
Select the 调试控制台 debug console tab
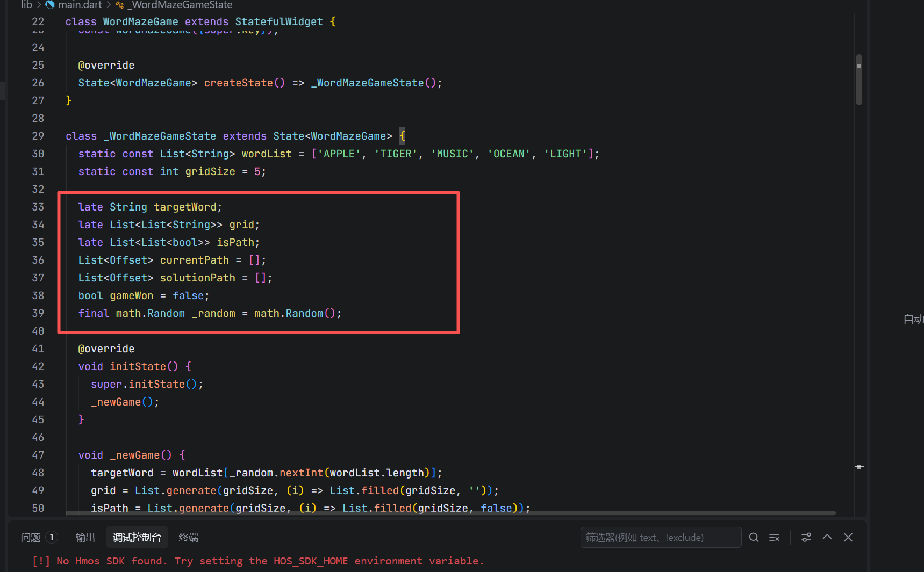(137, 538)
